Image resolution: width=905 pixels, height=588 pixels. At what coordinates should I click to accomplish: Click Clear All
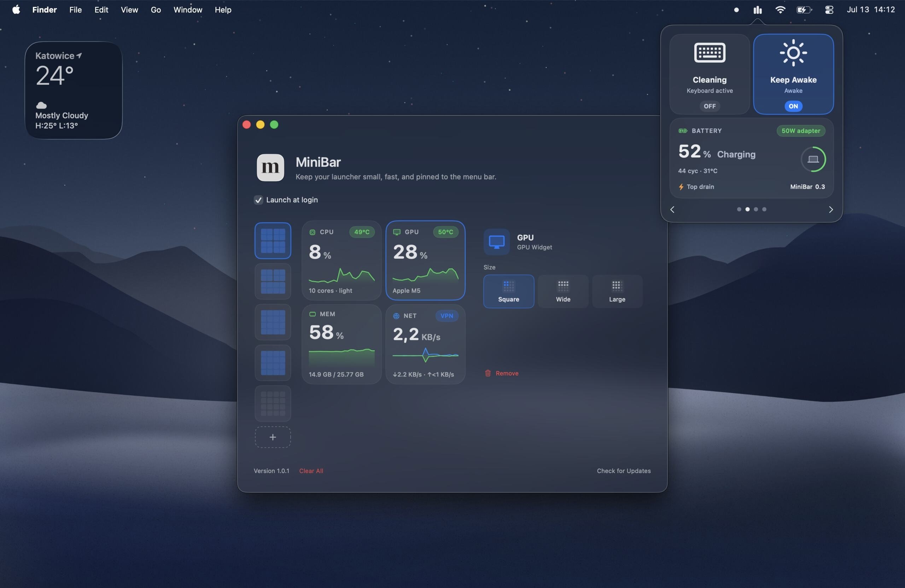[311, 471]
